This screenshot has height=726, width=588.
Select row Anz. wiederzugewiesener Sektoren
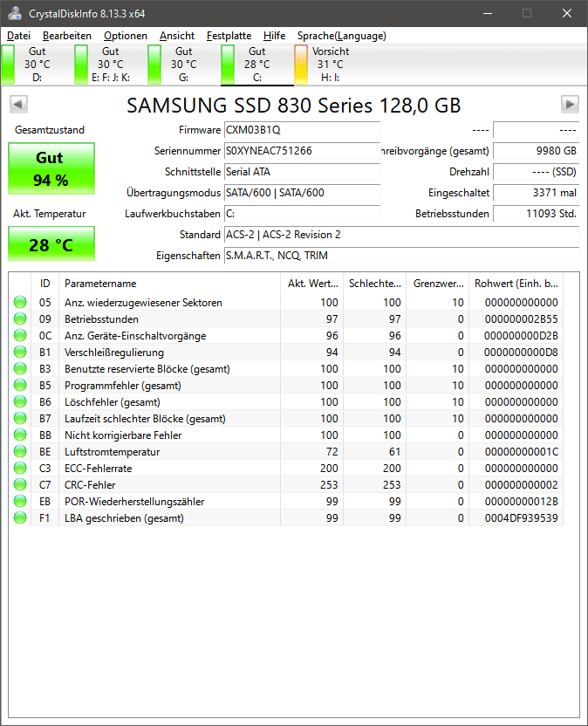click(286, 302)
